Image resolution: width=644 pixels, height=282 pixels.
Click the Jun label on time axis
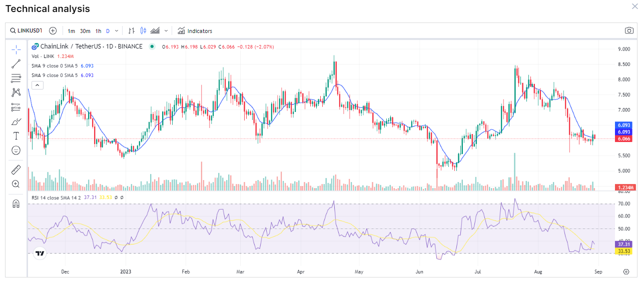click(419, 272)
